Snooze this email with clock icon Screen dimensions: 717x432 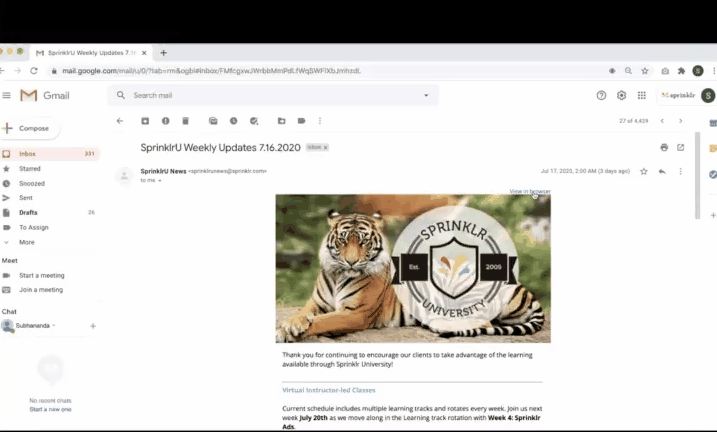click(x=234, y=121)
